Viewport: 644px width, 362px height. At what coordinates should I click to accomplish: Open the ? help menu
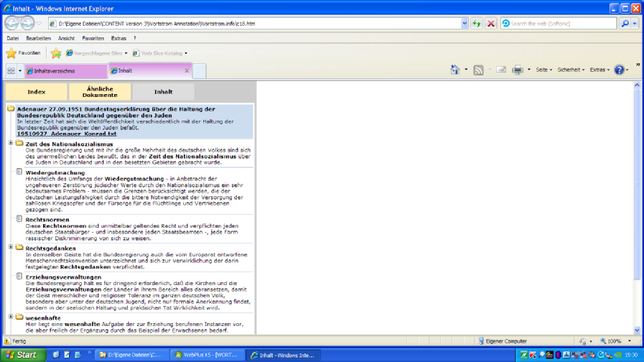135,38
